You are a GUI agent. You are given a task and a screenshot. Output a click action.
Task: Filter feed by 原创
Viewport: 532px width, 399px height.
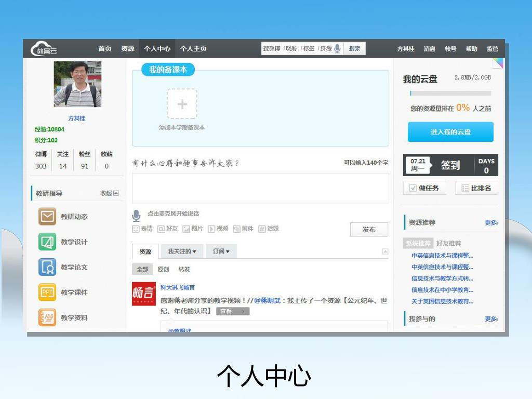163,269
